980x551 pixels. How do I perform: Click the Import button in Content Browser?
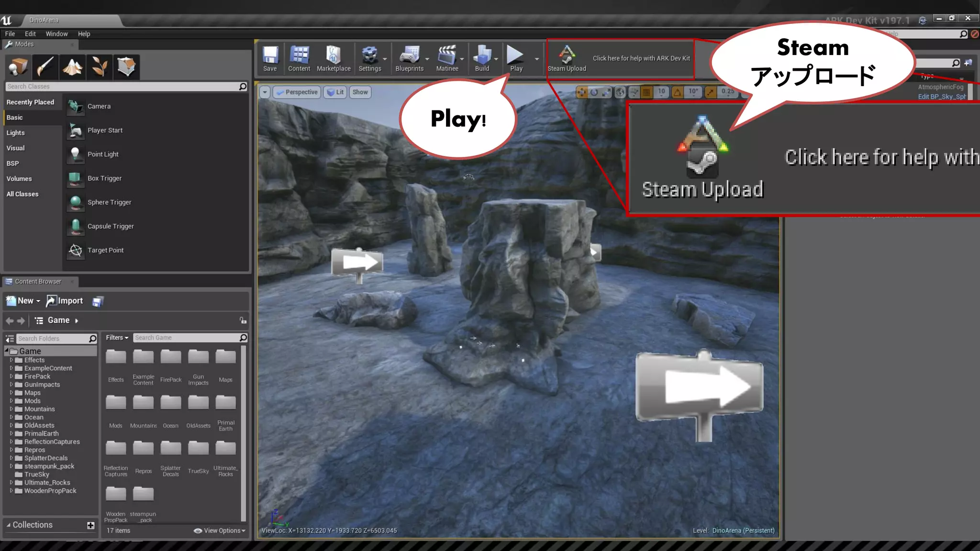click(65, 301)
